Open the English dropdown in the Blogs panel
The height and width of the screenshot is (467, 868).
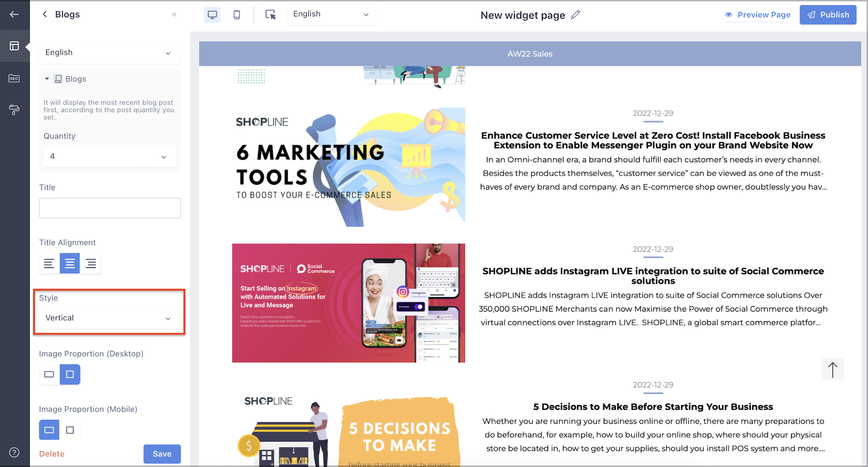pos(110,53)
